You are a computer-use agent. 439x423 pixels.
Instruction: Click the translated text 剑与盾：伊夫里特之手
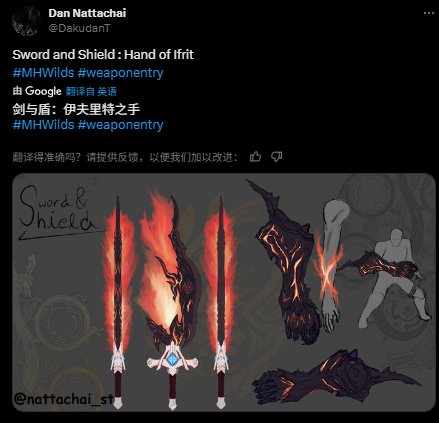pyautogui.click(x=76, y=109)
